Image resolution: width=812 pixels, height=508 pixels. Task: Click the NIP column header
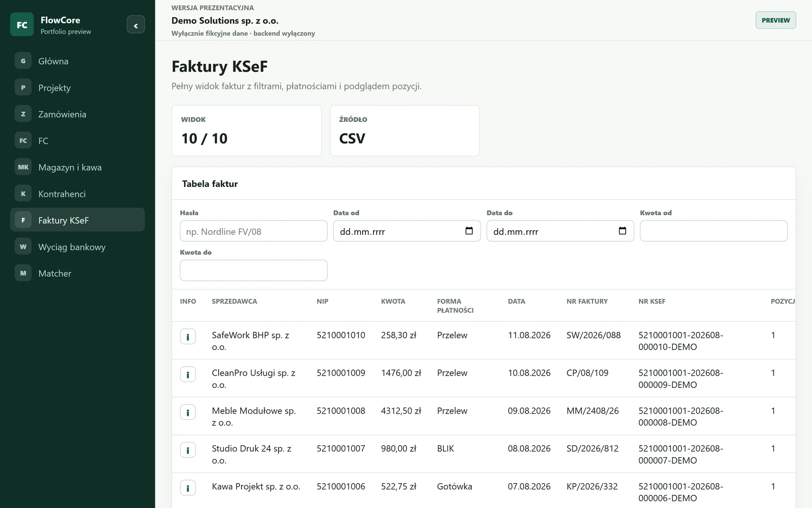point(323,301)
